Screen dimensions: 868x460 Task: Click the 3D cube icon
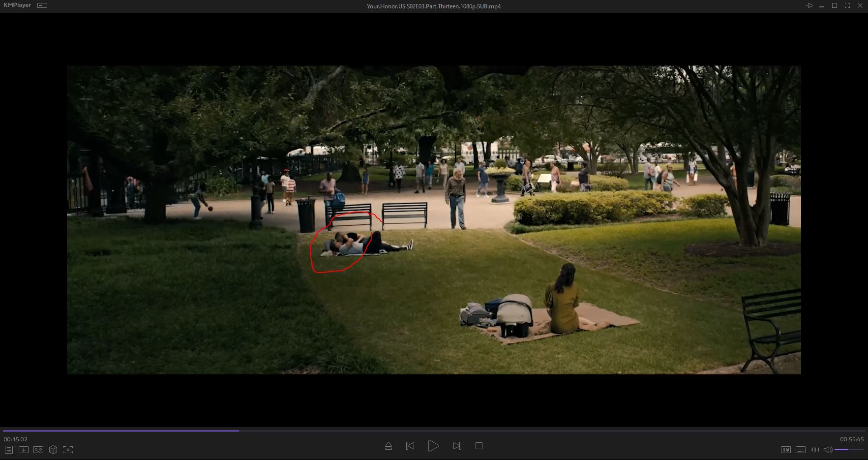53,450
